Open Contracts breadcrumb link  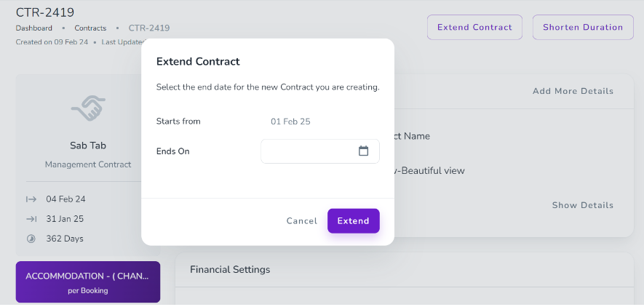90,28
